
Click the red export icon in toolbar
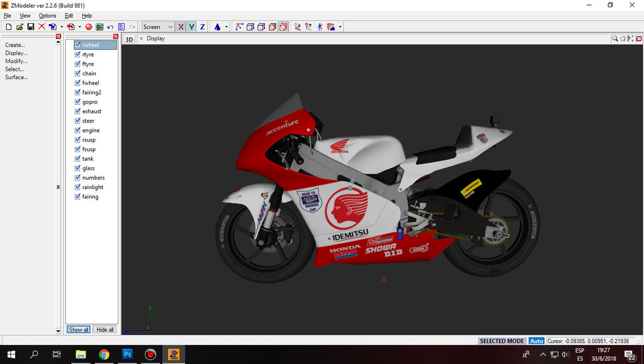[71, 27]
